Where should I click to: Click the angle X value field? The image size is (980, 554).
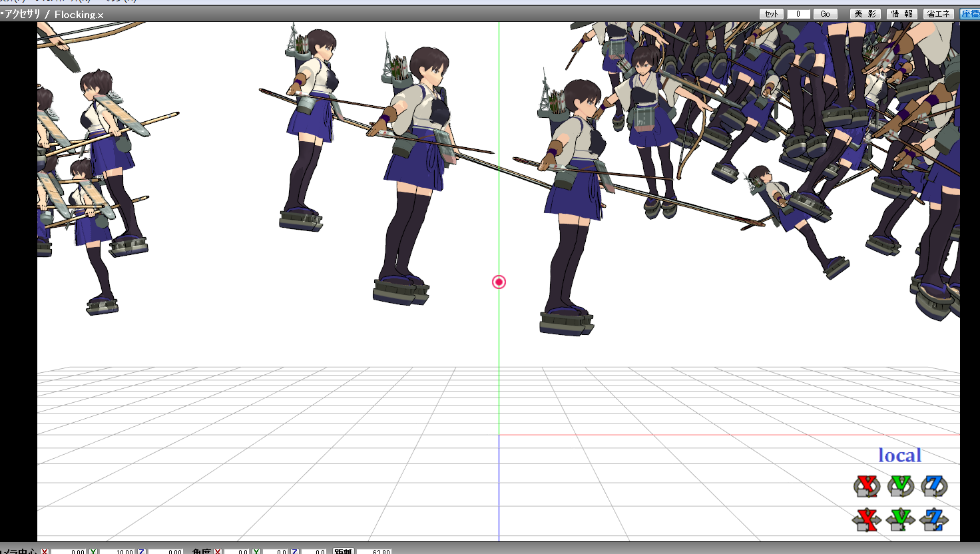click(x=236, y=551)
